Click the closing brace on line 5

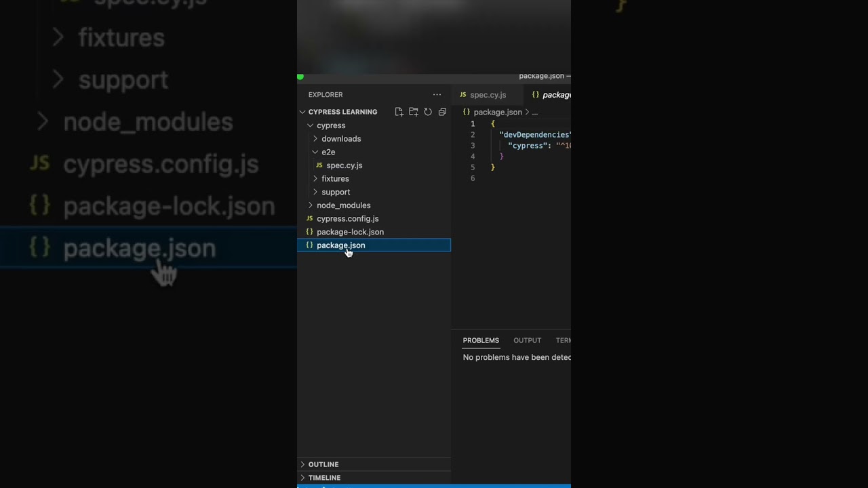pos(493,167)
